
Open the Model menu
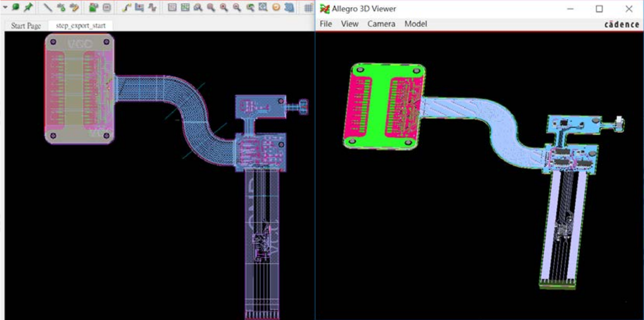[x=415, y=24]
